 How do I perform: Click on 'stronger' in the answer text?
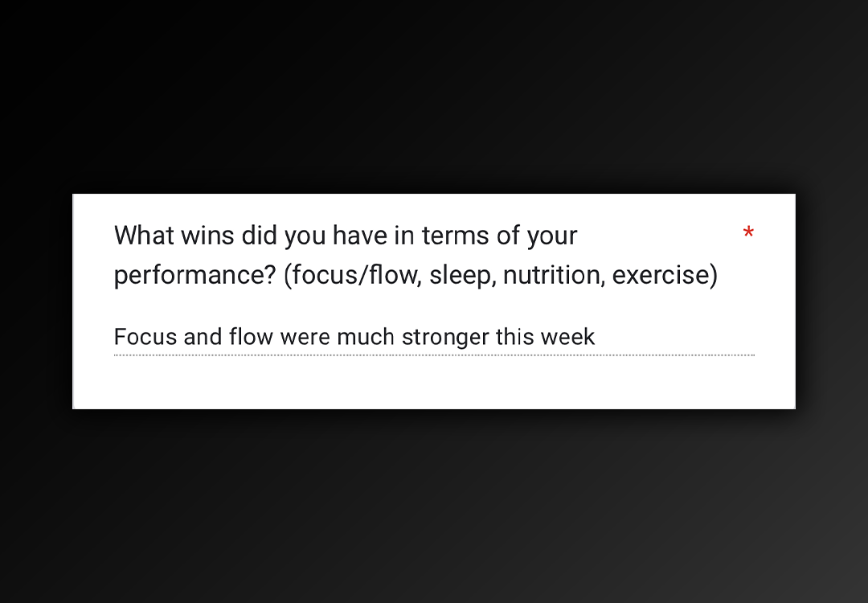pos(445,337)
